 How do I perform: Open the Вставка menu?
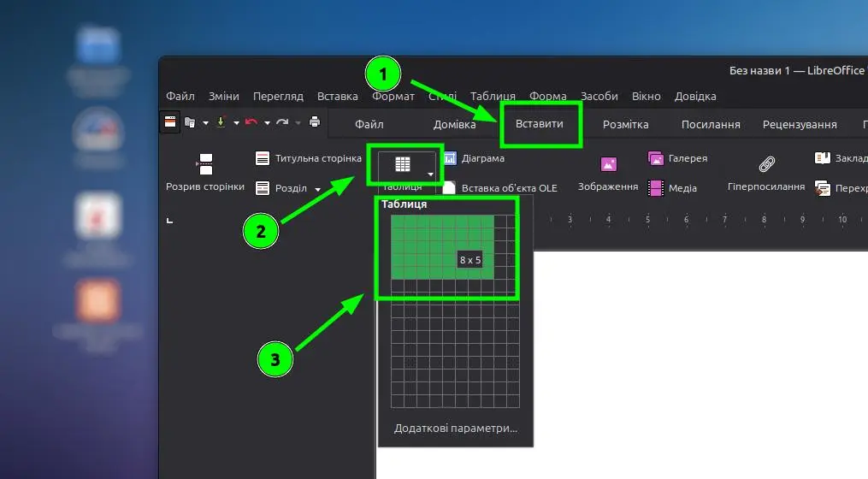[x=338, y=97]
